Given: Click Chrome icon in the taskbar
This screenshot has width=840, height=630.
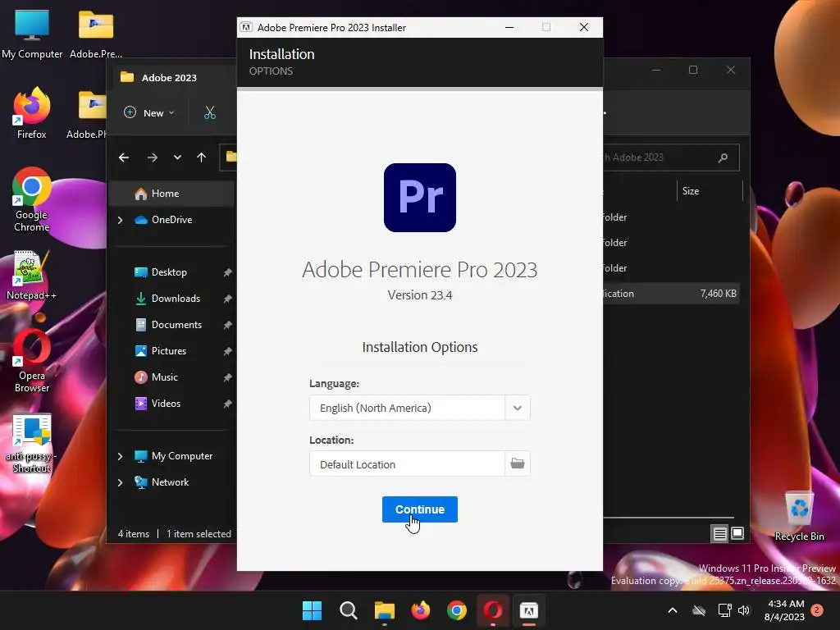Looking at the screenshot, I should click(x=456, y=610).
